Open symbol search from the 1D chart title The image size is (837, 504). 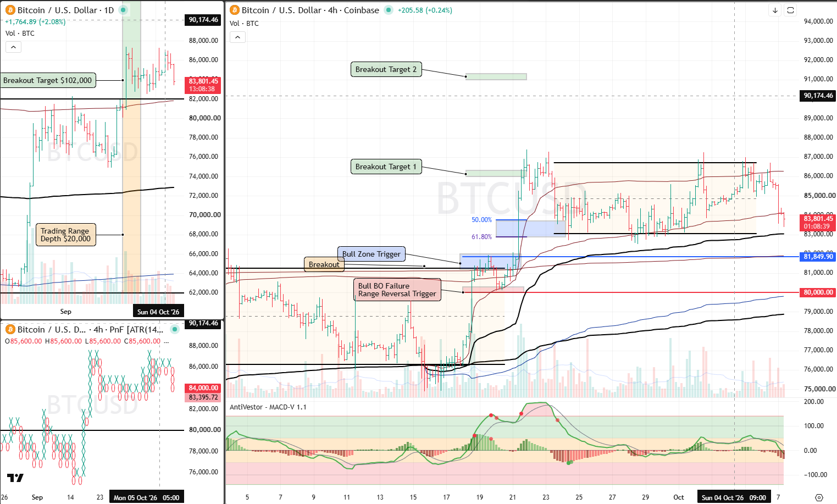click(65, 10)
